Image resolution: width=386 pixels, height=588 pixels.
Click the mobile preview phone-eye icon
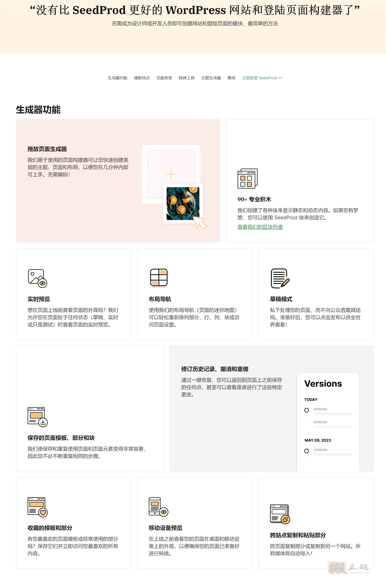pyautogui.click(x=159, y=507)
